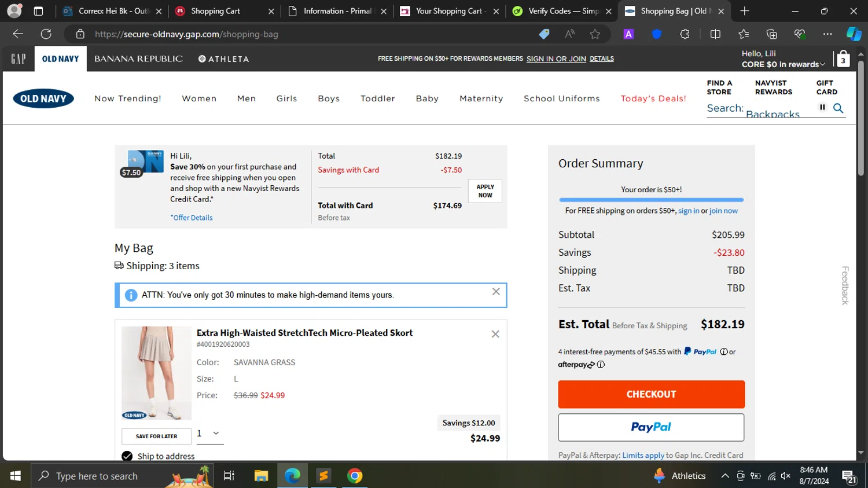Pause the search suggestion animation

click(822, 107)
